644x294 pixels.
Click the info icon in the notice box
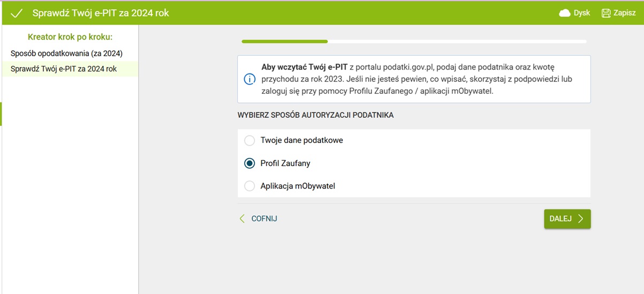pyautogui.click(x=249, y=79)
